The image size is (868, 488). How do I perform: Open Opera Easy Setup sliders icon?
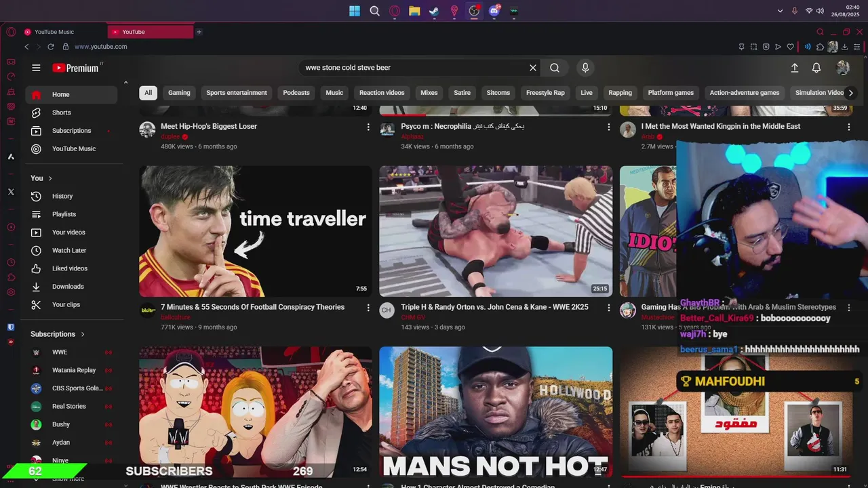pyautogui.click(x=856, y=47)
